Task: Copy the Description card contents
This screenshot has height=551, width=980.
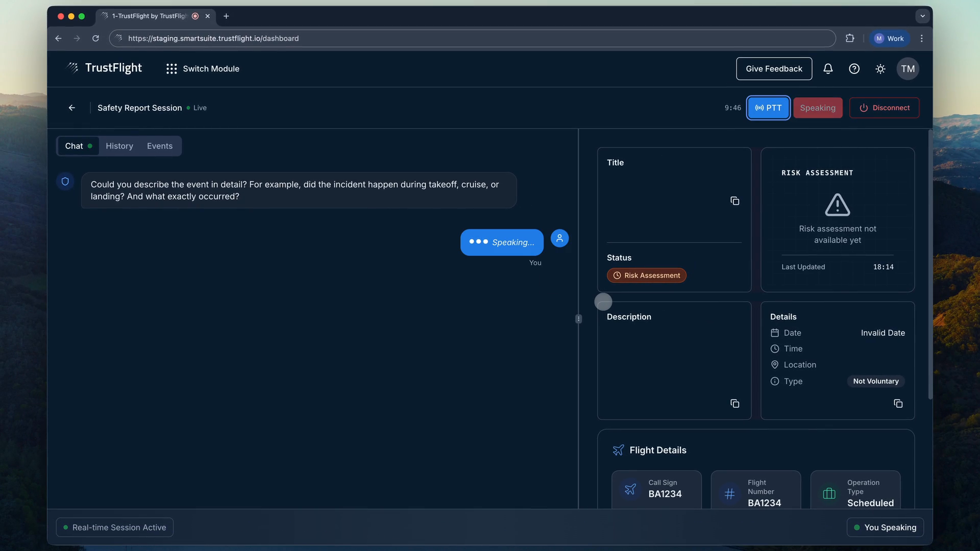Action: (734, 404)
